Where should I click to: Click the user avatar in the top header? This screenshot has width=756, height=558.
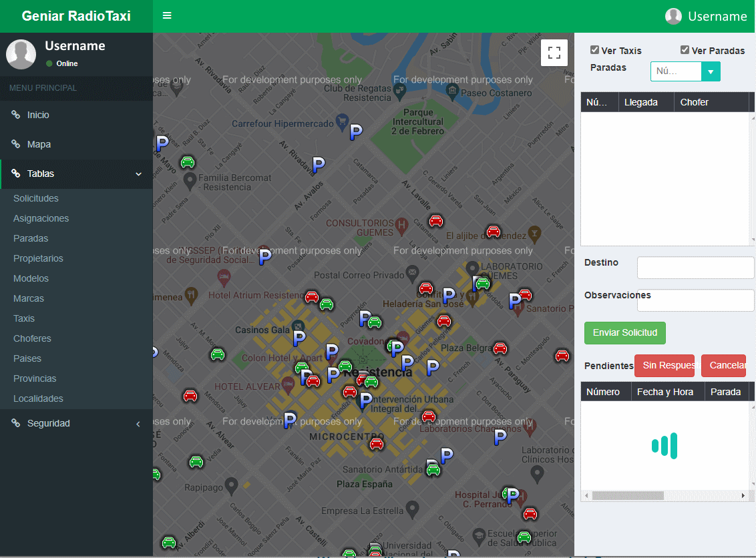673,17
